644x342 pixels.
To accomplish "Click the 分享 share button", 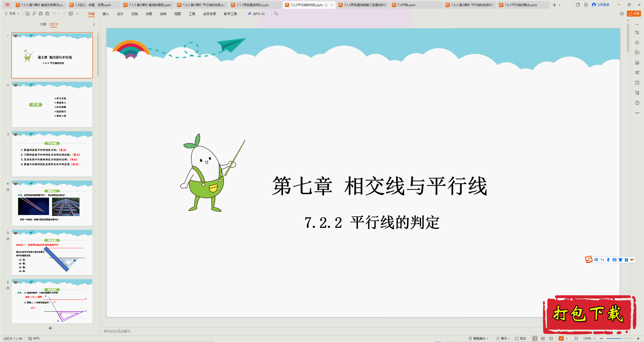I will (634, 14).
